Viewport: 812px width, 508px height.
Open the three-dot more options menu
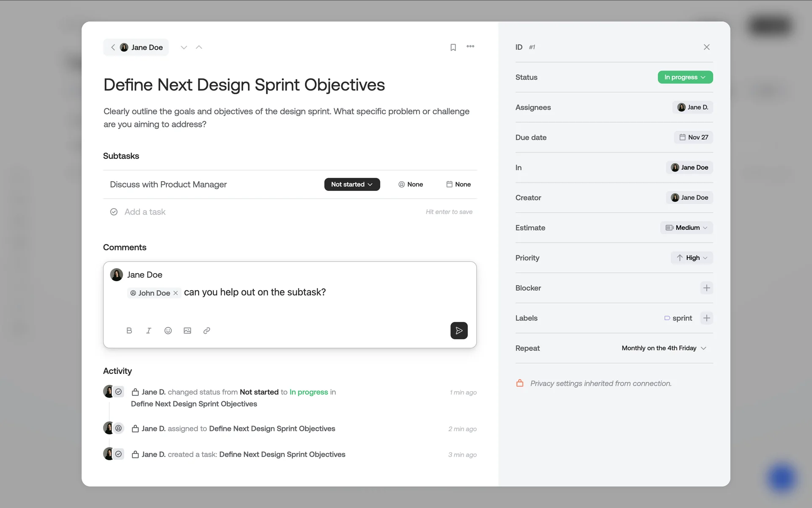(470, 47)
